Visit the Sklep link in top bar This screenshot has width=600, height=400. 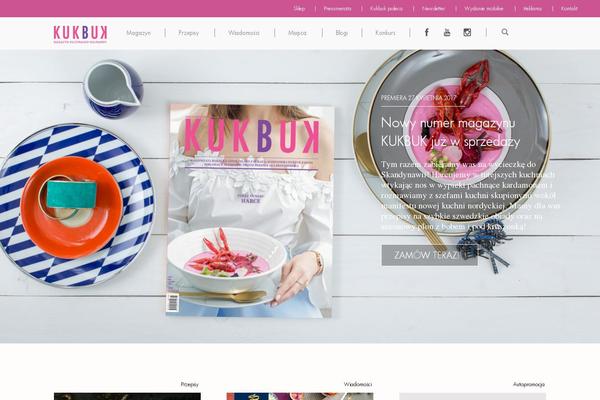(x=299, y=8)
